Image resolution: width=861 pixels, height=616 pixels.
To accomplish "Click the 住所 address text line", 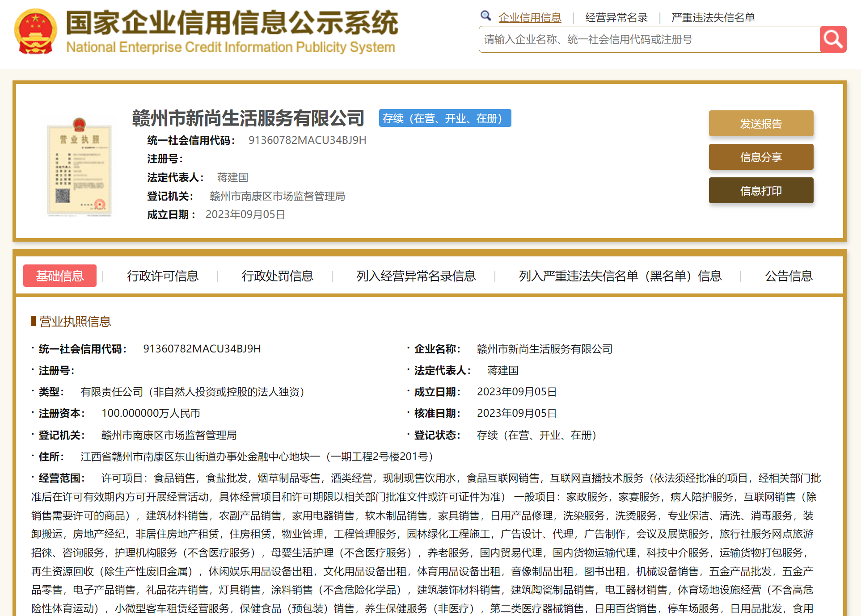I will point(257,457).
